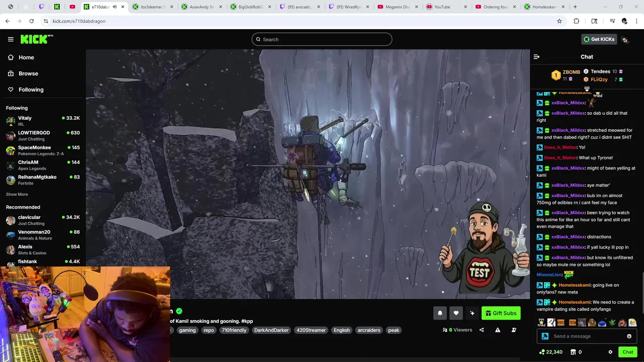Insert the weed leaf emote
This screenshot has width=644, height=362.
612,322
